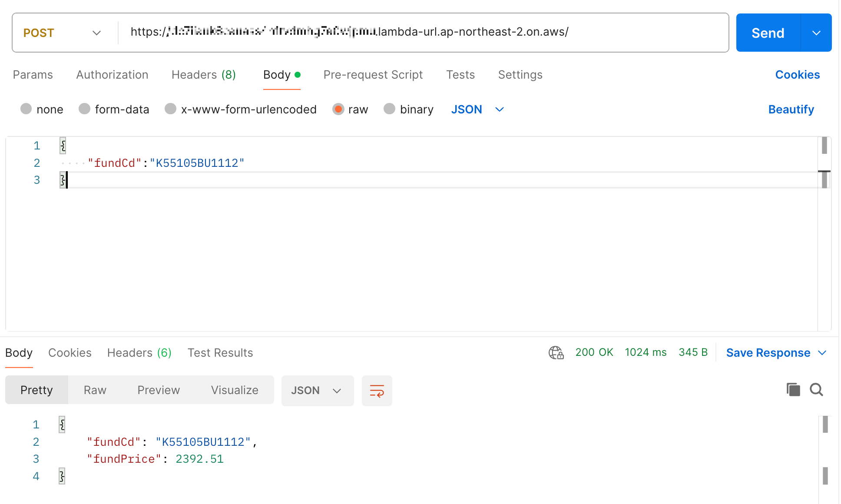This screenshot has width=841, height=504.
Task: Open the response format JSON dropdown
Action: (317, 391)
